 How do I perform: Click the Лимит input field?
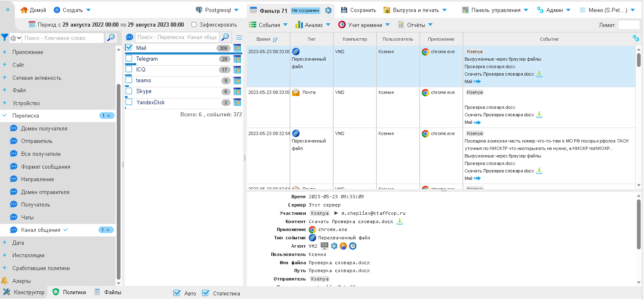[629, 25]
